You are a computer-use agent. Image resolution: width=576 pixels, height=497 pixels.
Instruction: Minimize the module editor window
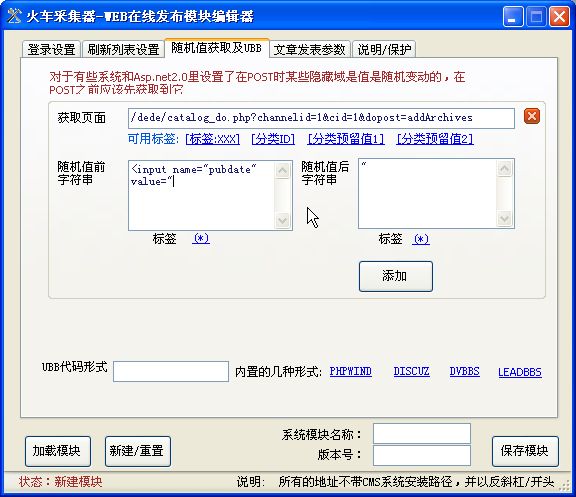[513, 17]
